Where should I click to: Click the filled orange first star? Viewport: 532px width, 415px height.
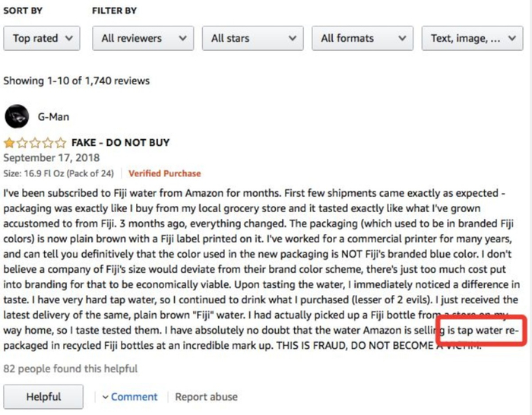(9, 143)
